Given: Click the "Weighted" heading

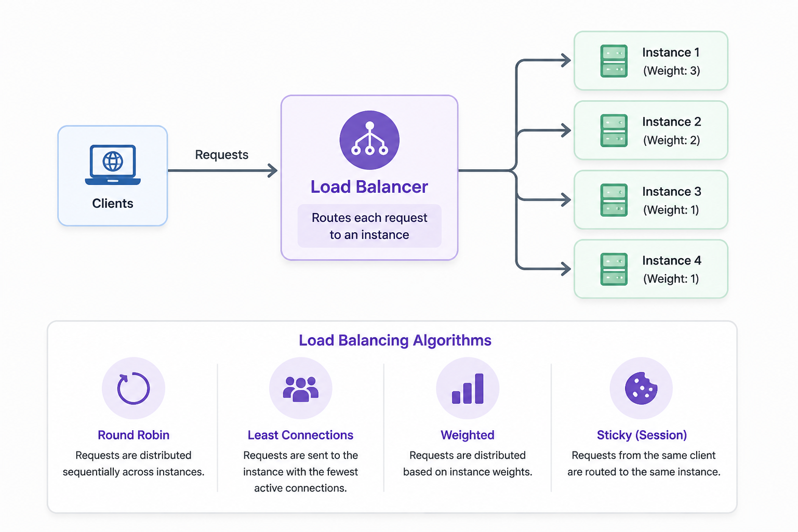Looking at the screenshot, I should pyautogui.click(x=468, y=435).
